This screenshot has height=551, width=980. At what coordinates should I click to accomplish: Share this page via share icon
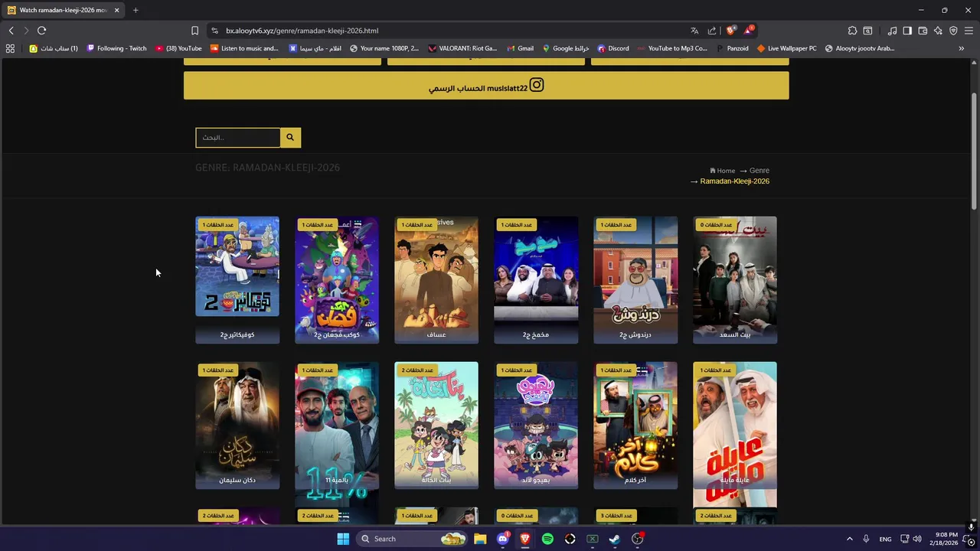(712, 31)
